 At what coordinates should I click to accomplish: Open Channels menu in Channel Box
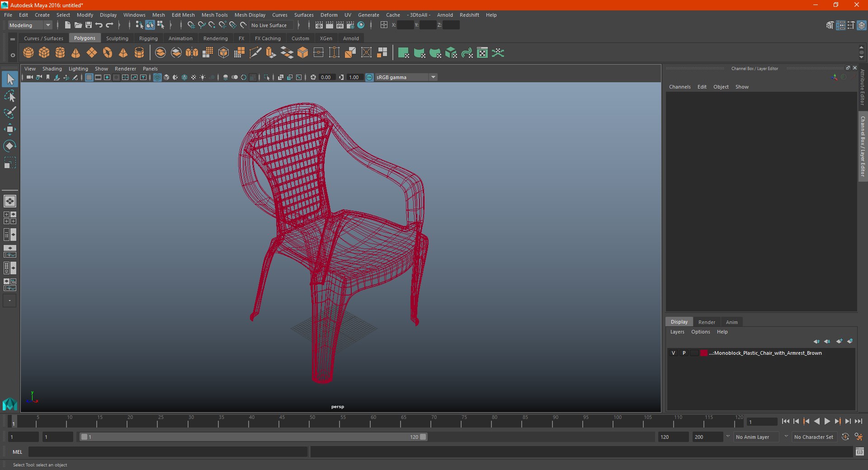point(679,87)
